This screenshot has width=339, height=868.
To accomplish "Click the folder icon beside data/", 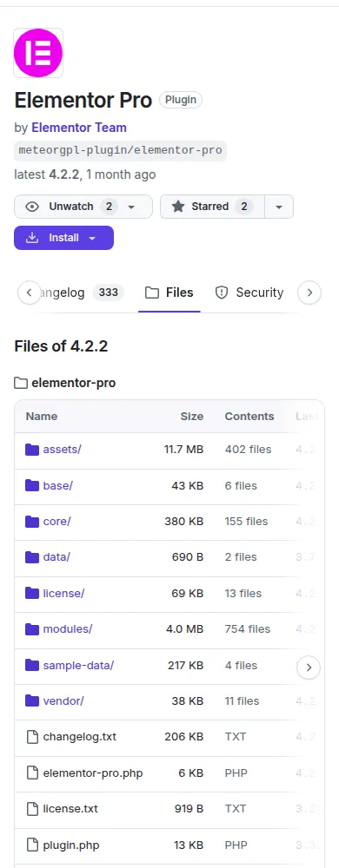I will [32, 557].
